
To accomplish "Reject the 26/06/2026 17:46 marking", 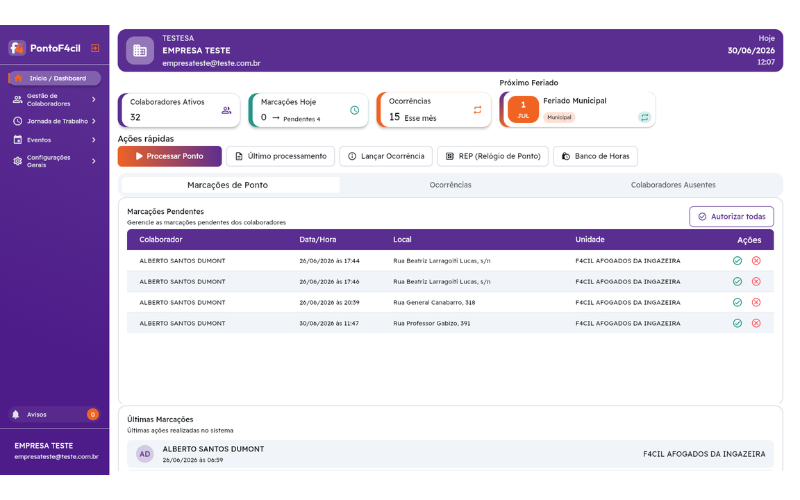I will pos(756,282).
